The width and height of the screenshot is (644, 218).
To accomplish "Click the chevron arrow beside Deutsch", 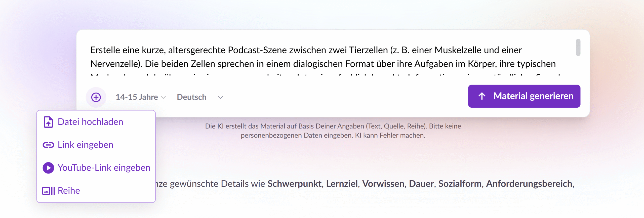I will pyautogui.click(x=221, y=98).
